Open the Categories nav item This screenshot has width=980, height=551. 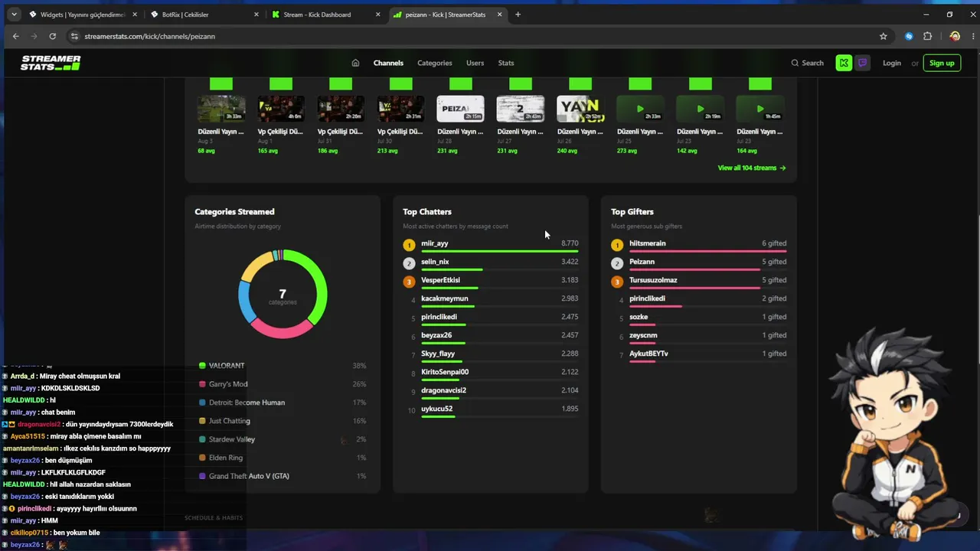[435, 63]
